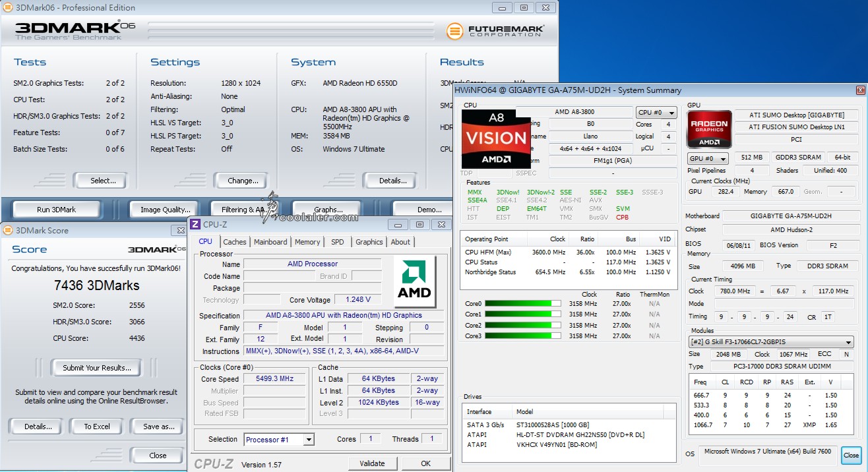Click the ST31000528AS [1000 GB] drive row

(569, 425)
